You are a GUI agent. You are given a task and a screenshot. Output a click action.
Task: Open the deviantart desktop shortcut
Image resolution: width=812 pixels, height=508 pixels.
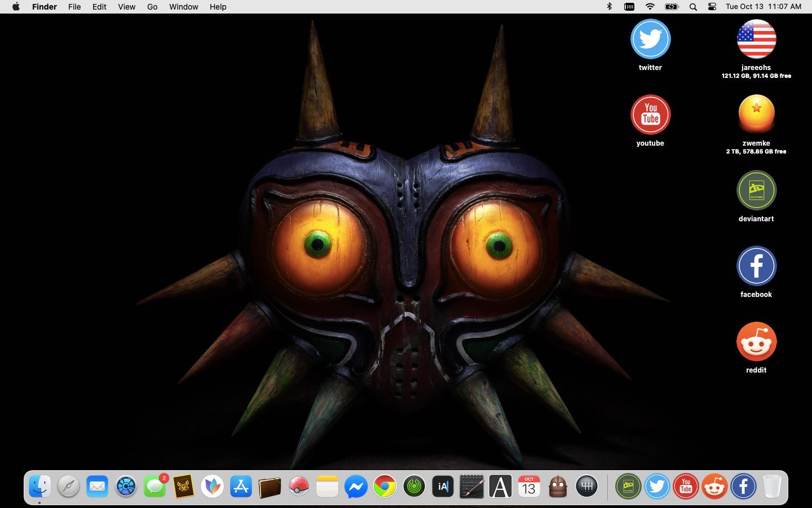pos(756,190)
